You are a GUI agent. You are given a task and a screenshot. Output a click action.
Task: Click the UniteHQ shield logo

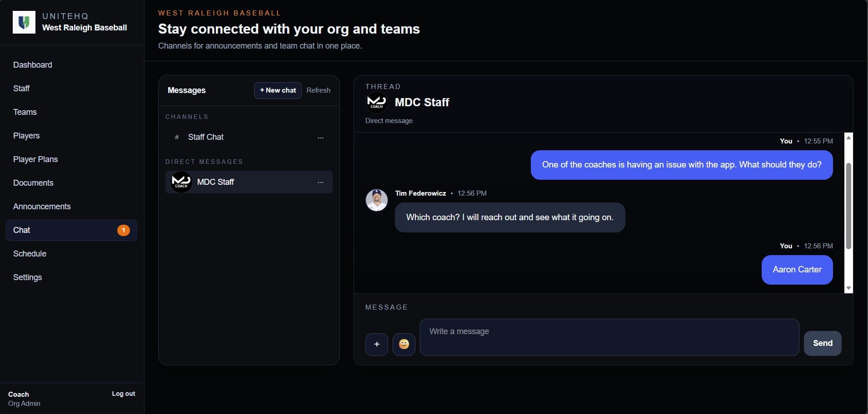(x=24, y=22)
